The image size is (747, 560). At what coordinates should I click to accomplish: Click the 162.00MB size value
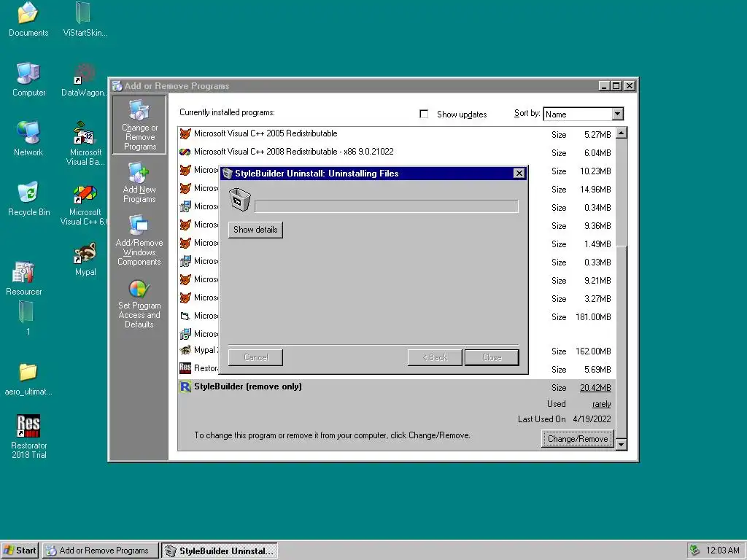tap(593, 351)
